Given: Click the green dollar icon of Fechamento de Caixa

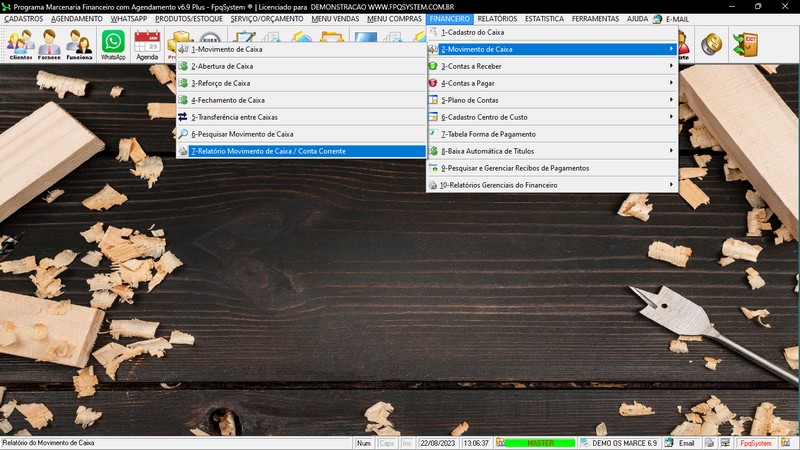Looking at the screenshot, I should pos(183,100).
